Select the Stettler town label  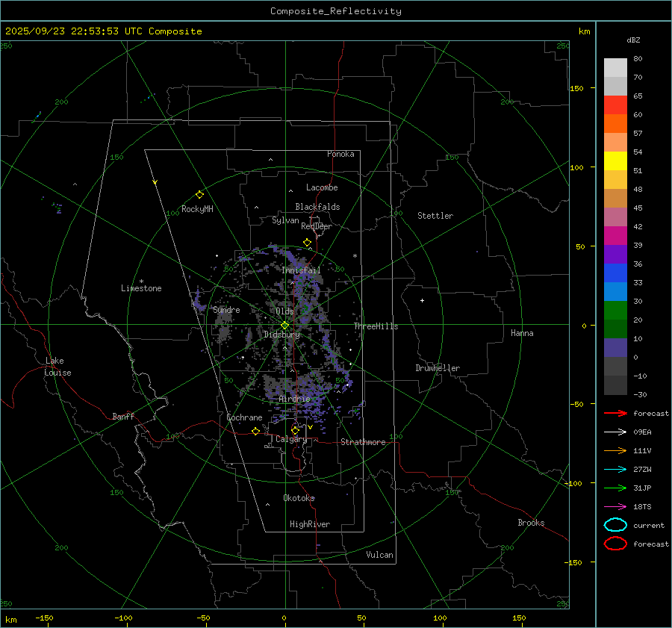click(x=435, y=216)
